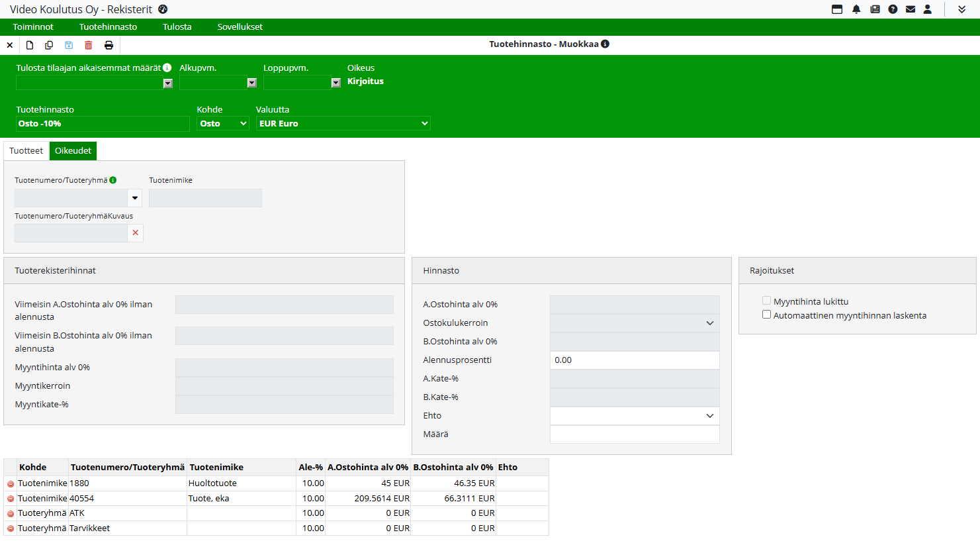The height and width of the screenshot is (551, 980).
Task: Click the copy/duplicate icon in toolbar
Action: (49, 45)
